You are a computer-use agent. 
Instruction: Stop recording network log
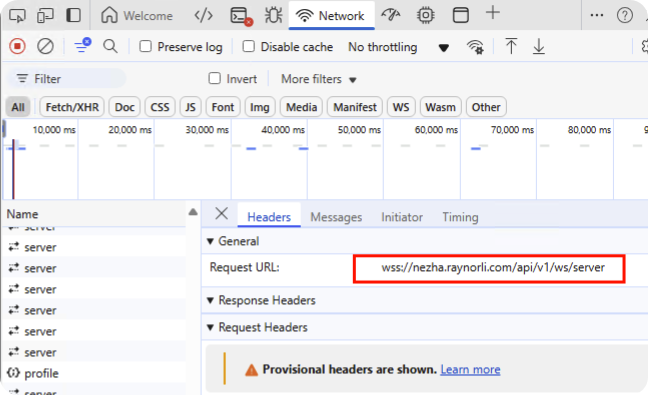click(x=17, y=46)
